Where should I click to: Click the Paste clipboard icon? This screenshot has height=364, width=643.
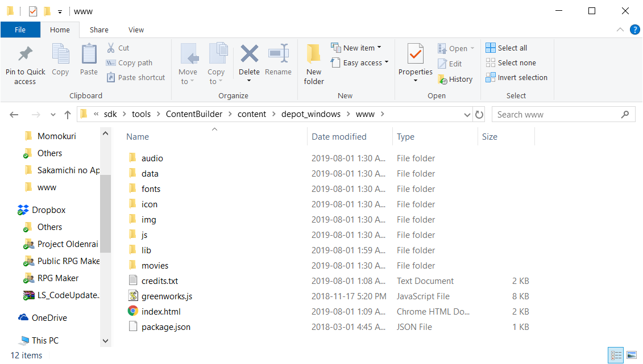[89, 54]
